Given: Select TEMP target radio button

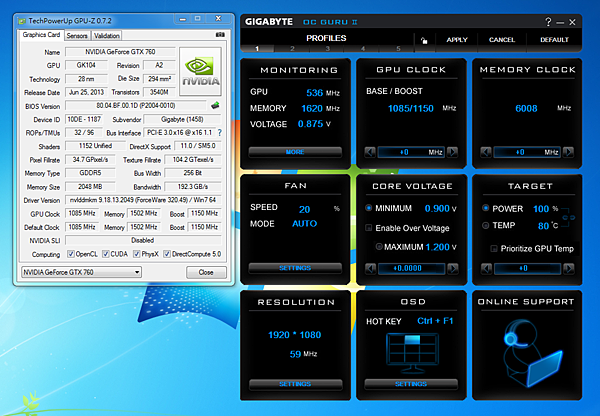Looking at the screenshot, I should tap(486, 225).
